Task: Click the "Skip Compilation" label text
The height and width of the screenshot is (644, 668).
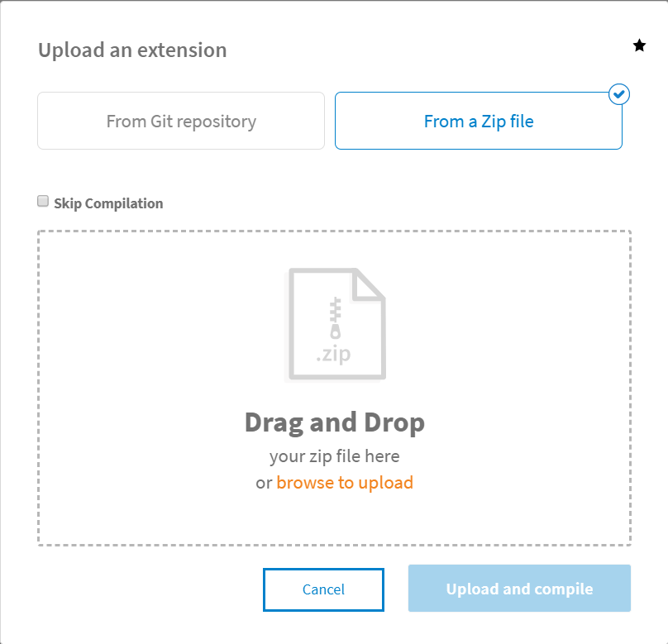Action: click(x=108, y=203)
